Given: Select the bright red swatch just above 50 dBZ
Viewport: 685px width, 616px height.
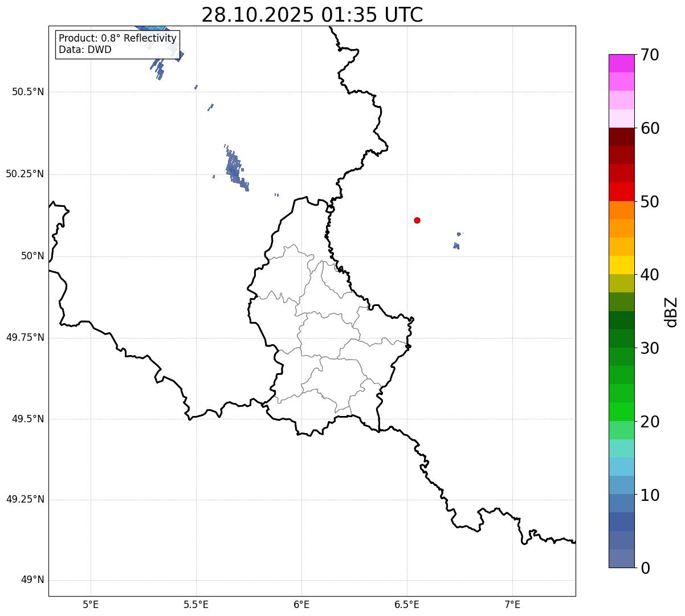Looking at the screenshot, I should [621, 192].
